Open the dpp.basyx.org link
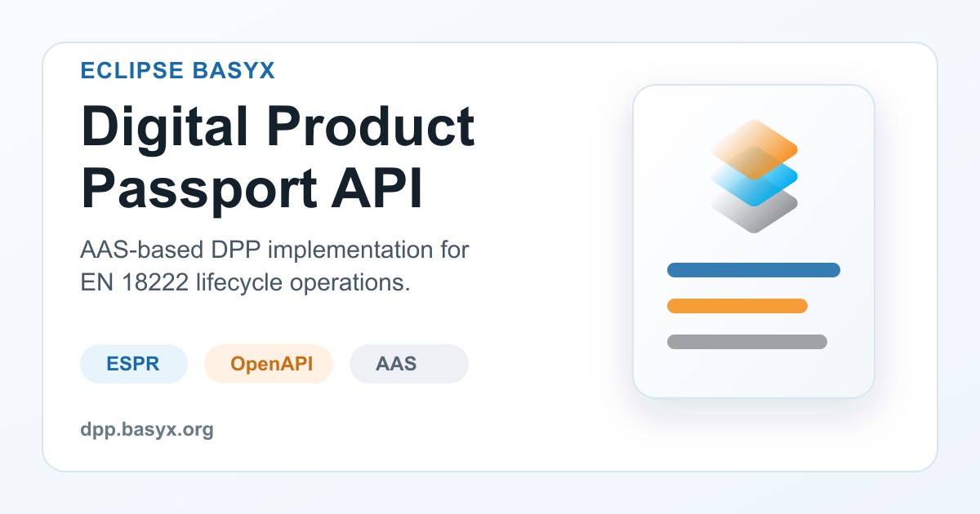 147,430
